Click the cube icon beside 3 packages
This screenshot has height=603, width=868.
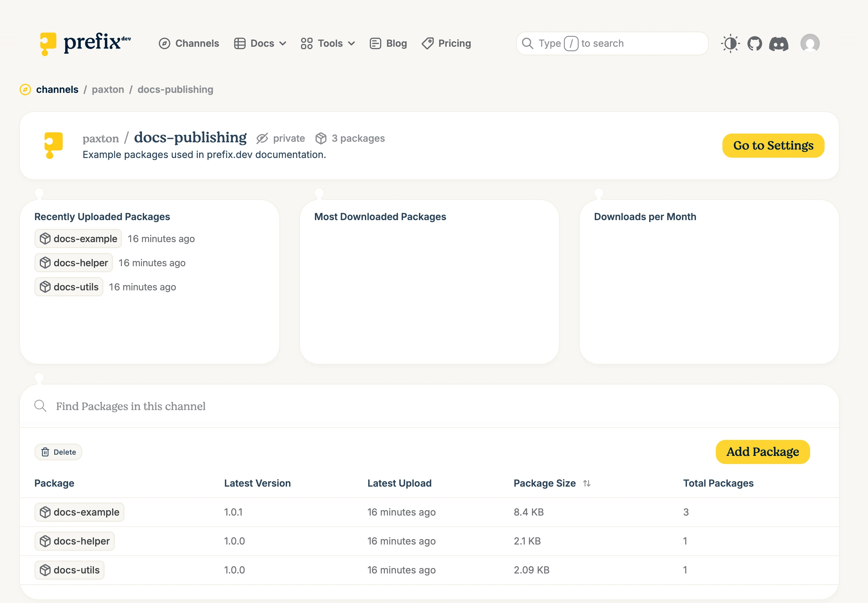[x=321, y=139]
